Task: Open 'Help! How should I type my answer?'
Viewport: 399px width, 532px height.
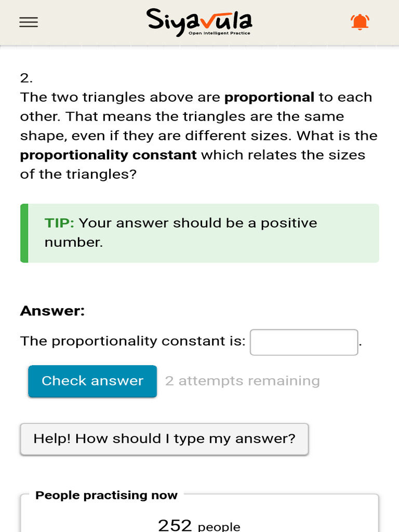Action: pyautogui.click(x=164, y=439)
